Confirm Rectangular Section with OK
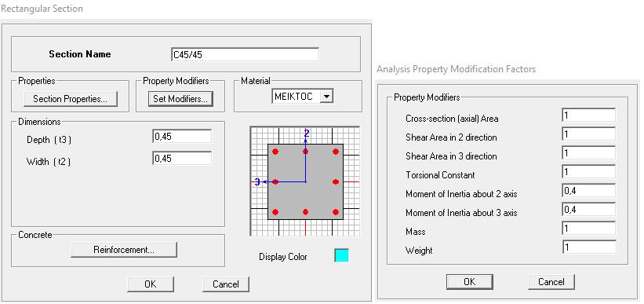644x304 pixels. (x=151, y=284)
